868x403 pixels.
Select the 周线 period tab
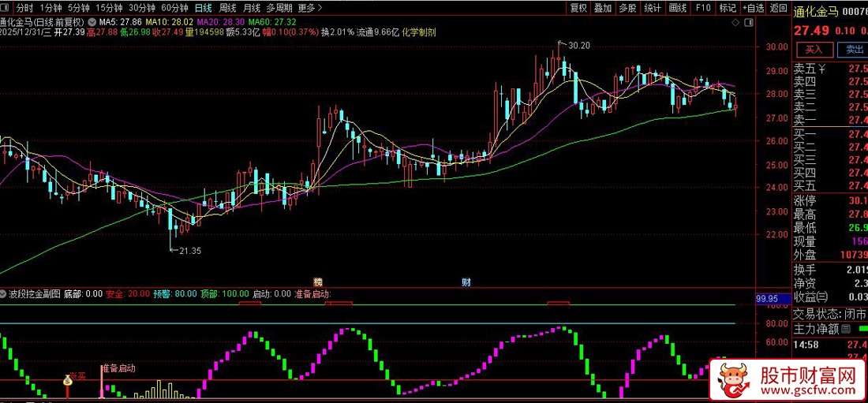point(227,8)
